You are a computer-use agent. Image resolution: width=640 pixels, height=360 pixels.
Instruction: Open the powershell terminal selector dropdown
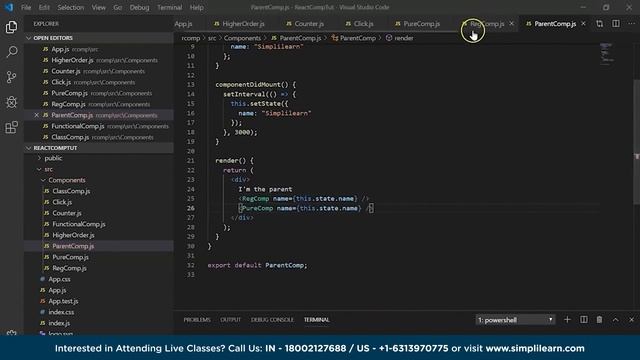click(515, 320)
